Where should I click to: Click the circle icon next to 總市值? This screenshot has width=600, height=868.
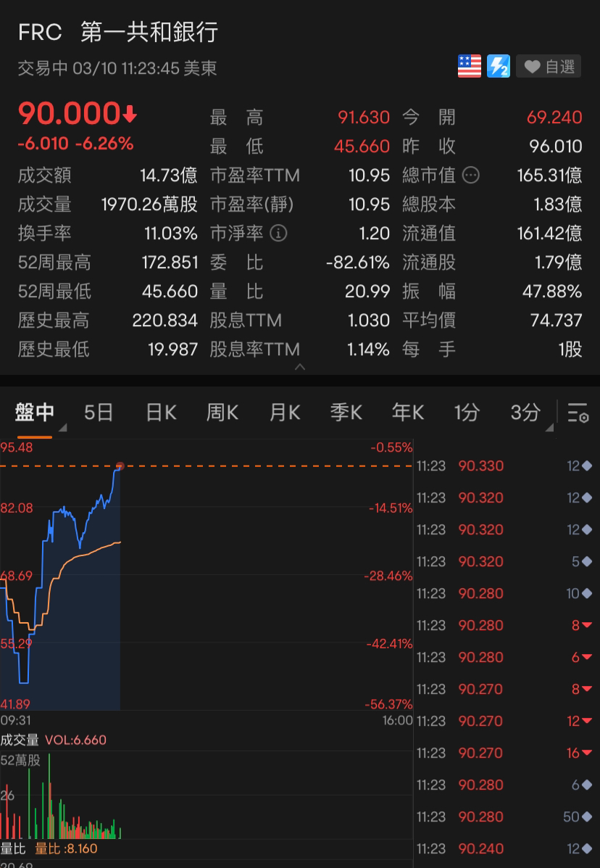[471, 175]
